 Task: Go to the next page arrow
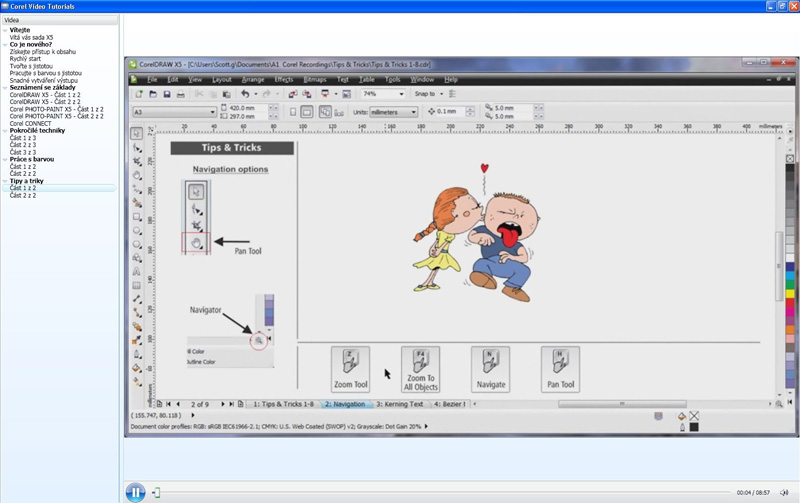point(223,404)
